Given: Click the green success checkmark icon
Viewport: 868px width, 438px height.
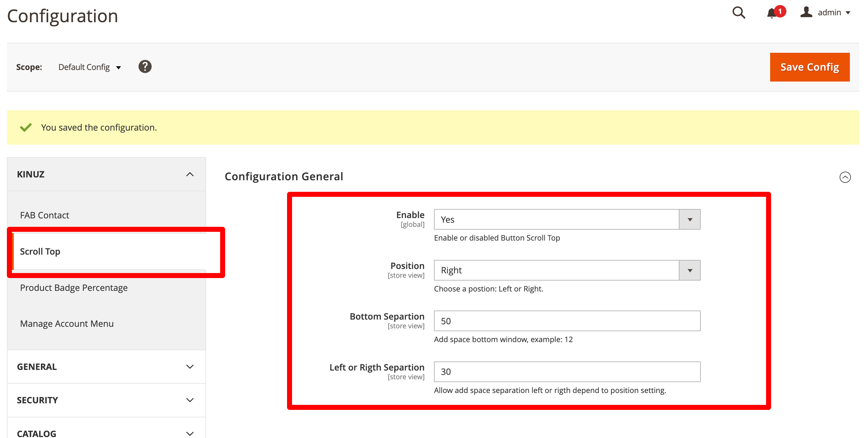Looking at the screenshot, I should (x=26, y=127).
